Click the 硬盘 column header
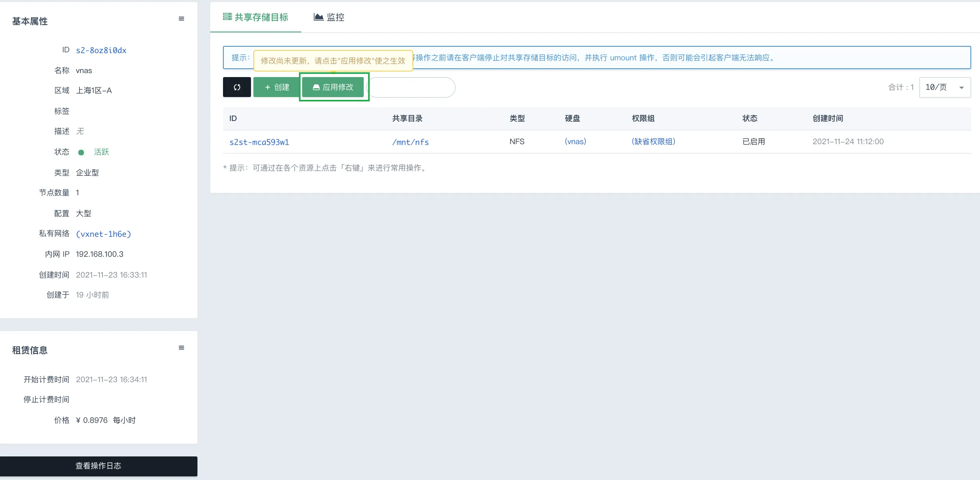Viewport: 980px width, 480px height. (572, 118)
